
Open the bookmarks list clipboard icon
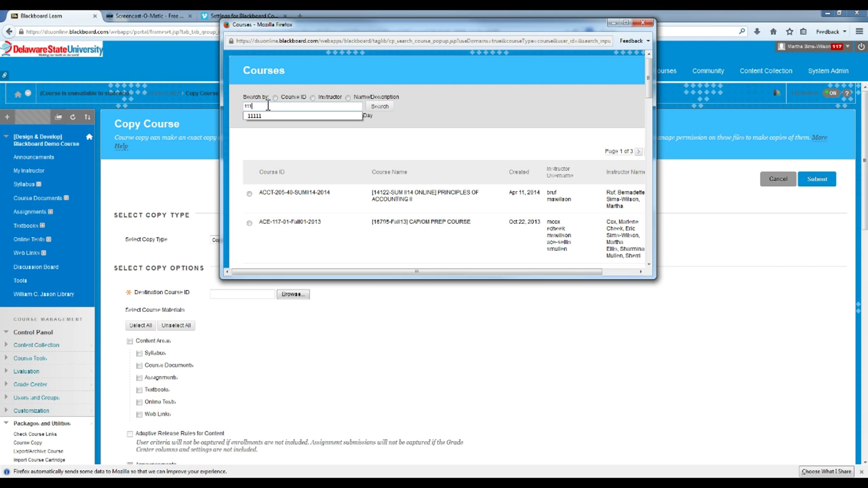(803, 31)
